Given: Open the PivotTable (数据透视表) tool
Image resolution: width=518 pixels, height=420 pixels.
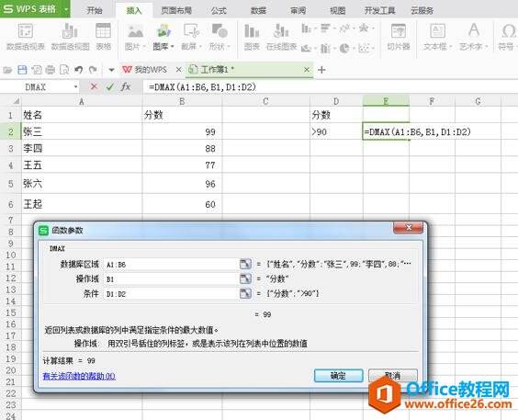Looking at the screenshot, I should [x=26, y=37].
